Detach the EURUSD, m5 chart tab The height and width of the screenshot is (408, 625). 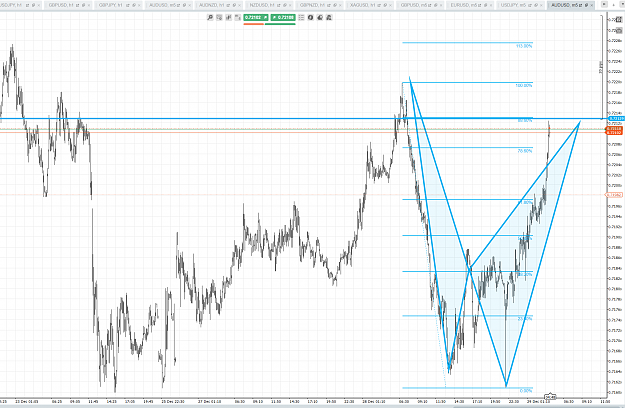480,5
